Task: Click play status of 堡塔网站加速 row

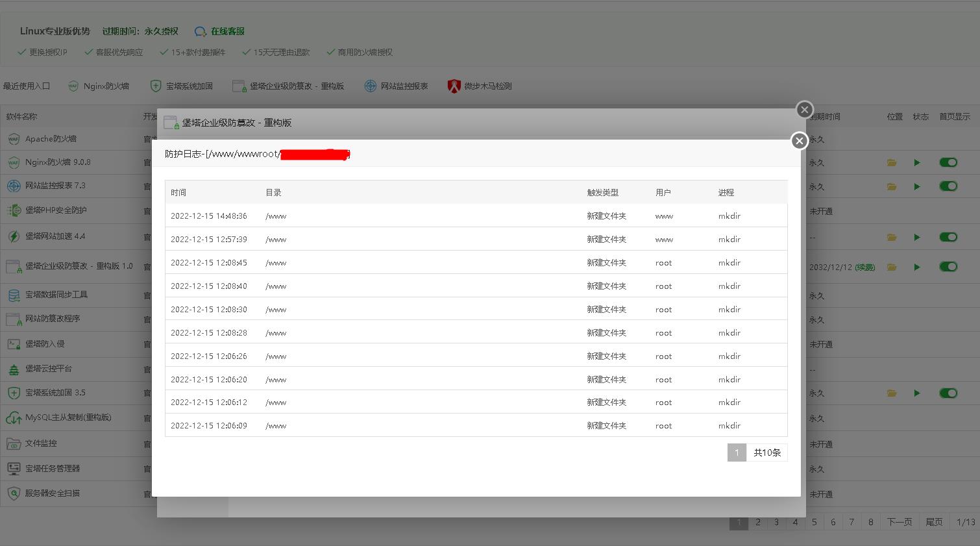Action: coord(917,237)
